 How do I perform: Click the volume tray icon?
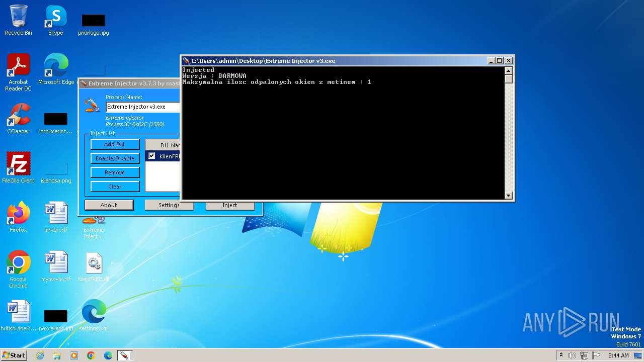pos(572,355)
